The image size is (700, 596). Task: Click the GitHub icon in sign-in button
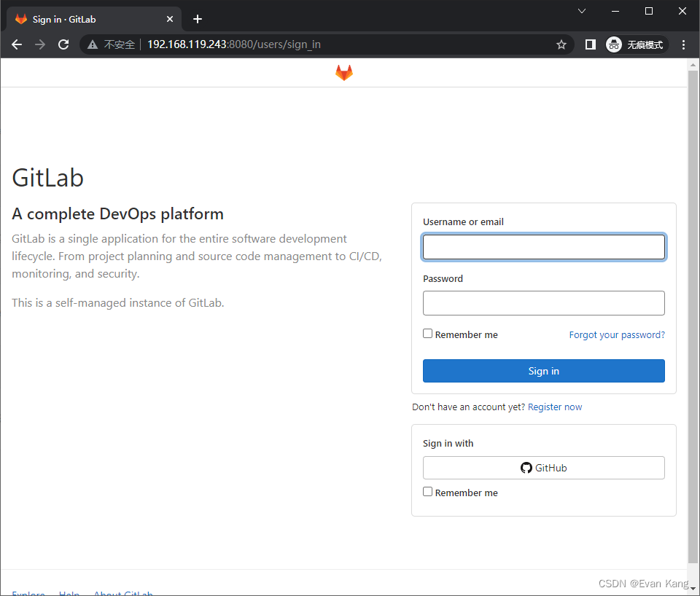526,468
